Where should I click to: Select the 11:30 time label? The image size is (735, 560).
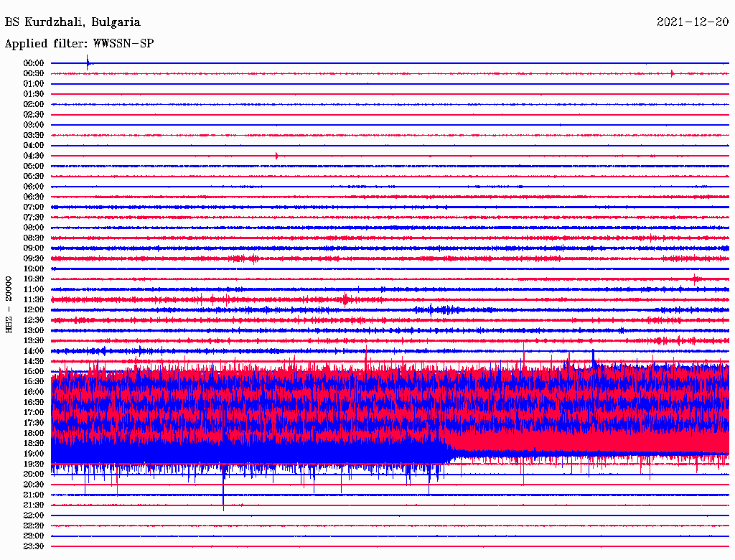point(34,299)
